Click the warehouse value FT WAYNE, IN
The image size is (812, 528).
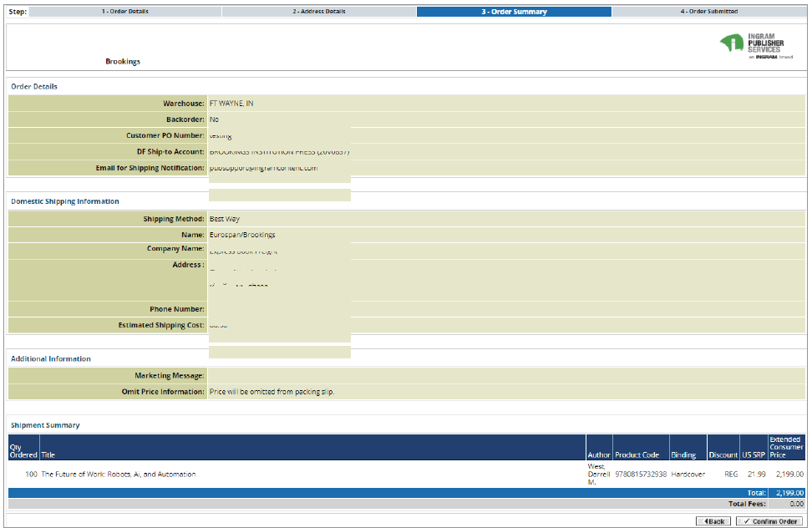click(231, 104)
